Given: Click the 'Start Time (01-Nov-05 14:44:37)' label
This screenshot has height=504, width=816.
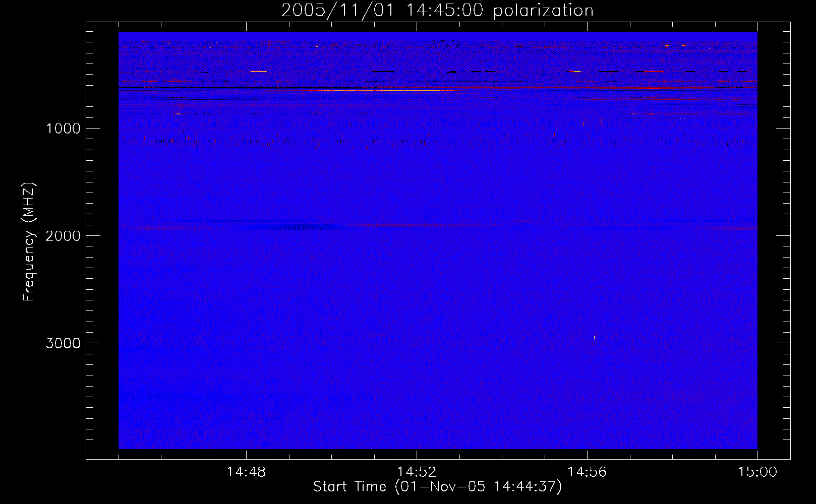Looking at the screenshot, I should tap(437, 487).
